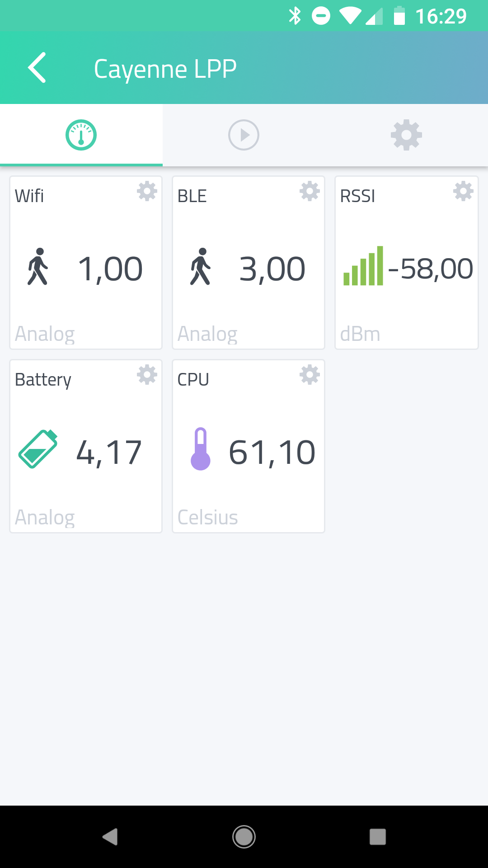
Task: Open CPU widget settings gear
Action: tap(310, 375)
